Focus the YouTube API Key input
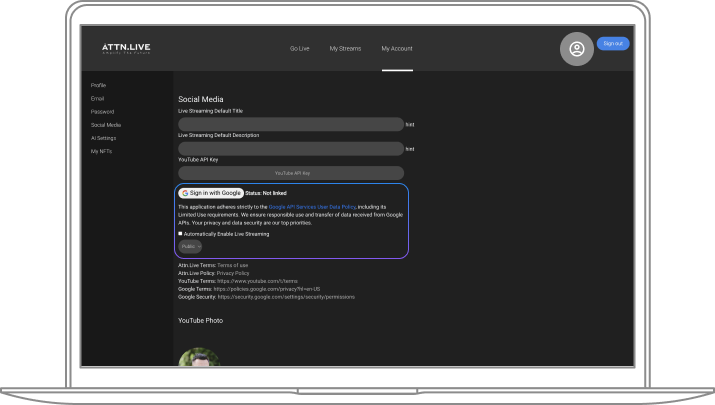The height and width of the screenshot is (405, 715). pos(291,173)
